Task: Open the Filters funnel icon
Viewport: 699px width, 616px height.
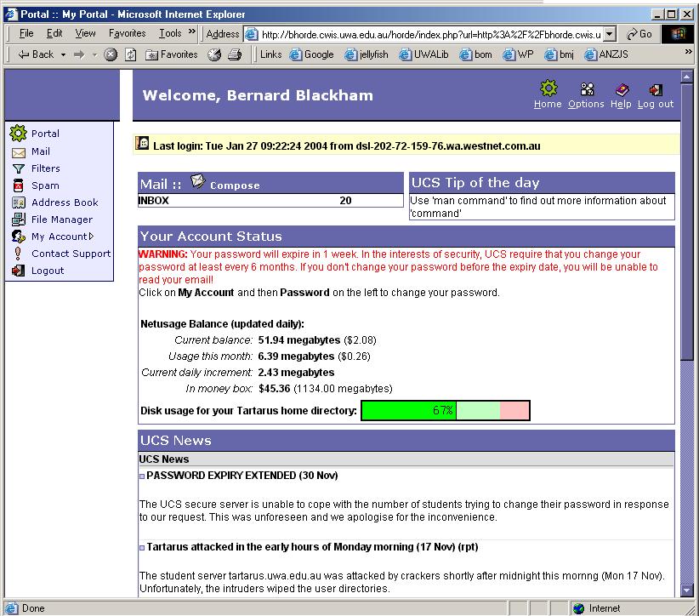Action: tap(18, 168)
